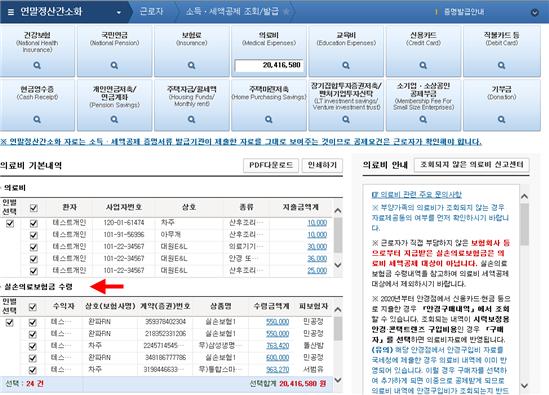Image resolution: width=549 pixels, height=395 pixels.
Task: Toggle 인별선택 checkbox in 의료비 table
Action: [x=10, y=223]
